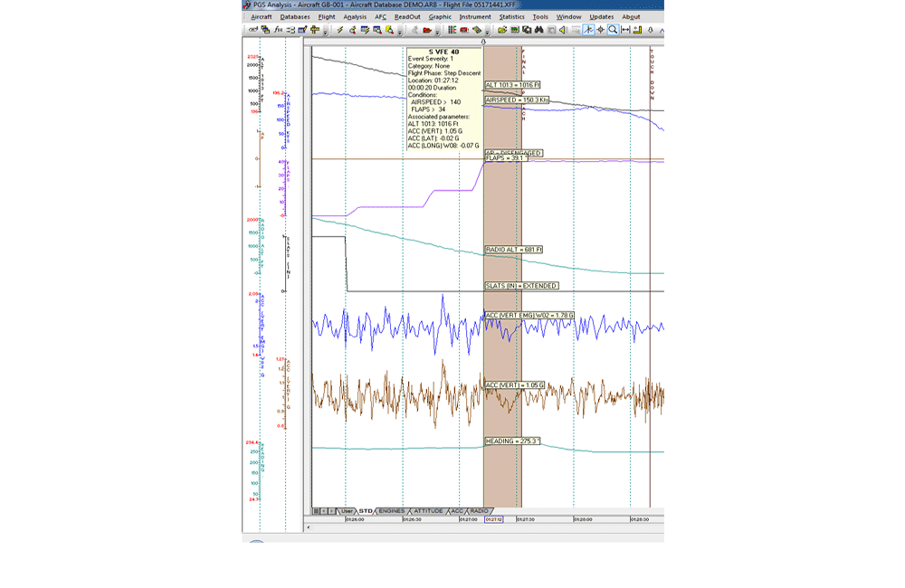Click the yellow aircraft toolbar icon
The width and height of the screenshot is (905, 588).
pyautogui.click(x=315, y=30)
